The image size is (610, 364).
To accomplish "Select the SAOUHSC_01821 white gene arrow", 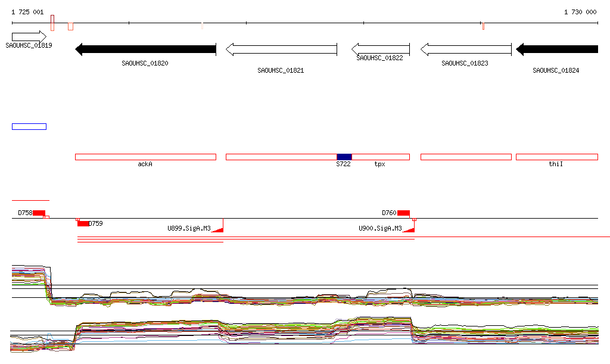I will click(x=281, y=49).
